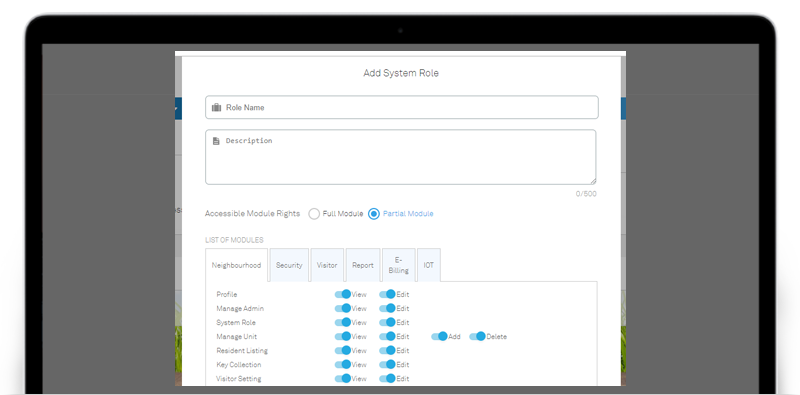800x395 pixels.
Task: Open the Neighbourhood tab
Action: pyautogui.click(x=236, y=265)
